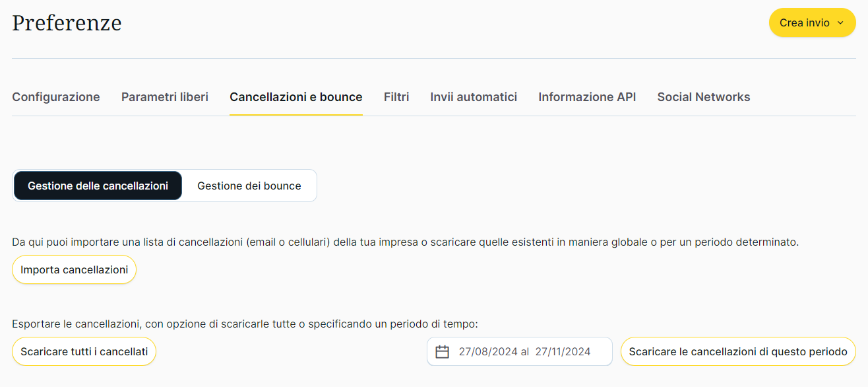Go to the Filtri tab
Image resolution: width=868 pixels, height=387 pixels.
pyautogui.click(x=396, y=97)
